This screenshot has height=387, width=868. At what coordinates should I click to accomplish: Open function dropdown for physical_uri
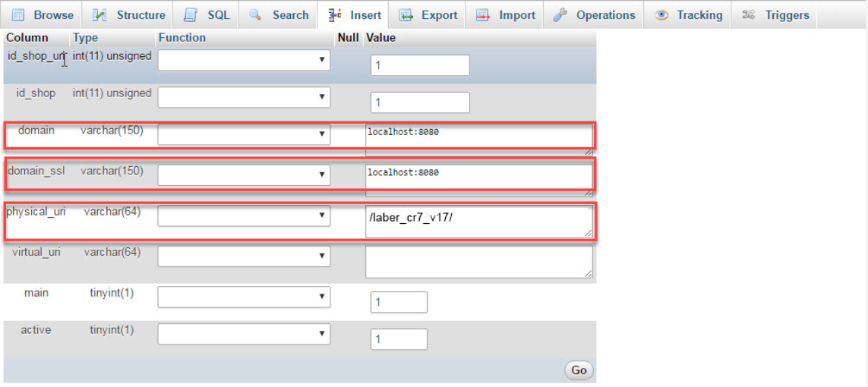pos(244,215)
